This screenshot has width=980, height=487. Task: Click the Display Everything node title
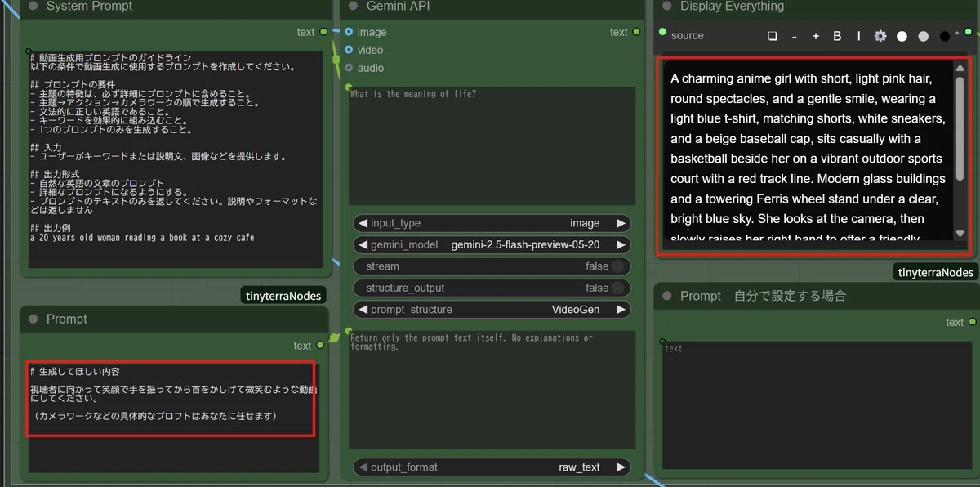pos(733,7)
